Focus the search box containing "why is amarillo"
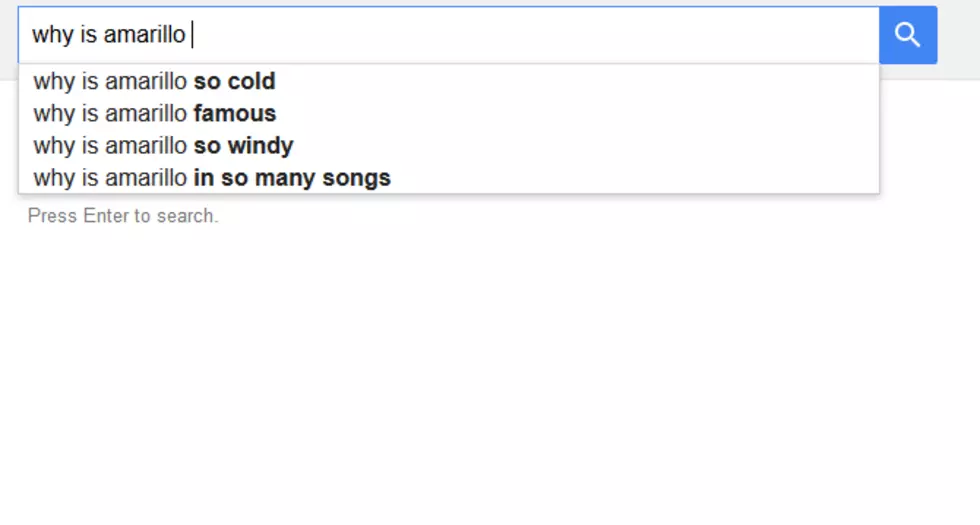Image resolution: width=980 pixels, height=525 pixels. [x=449, y=35]
